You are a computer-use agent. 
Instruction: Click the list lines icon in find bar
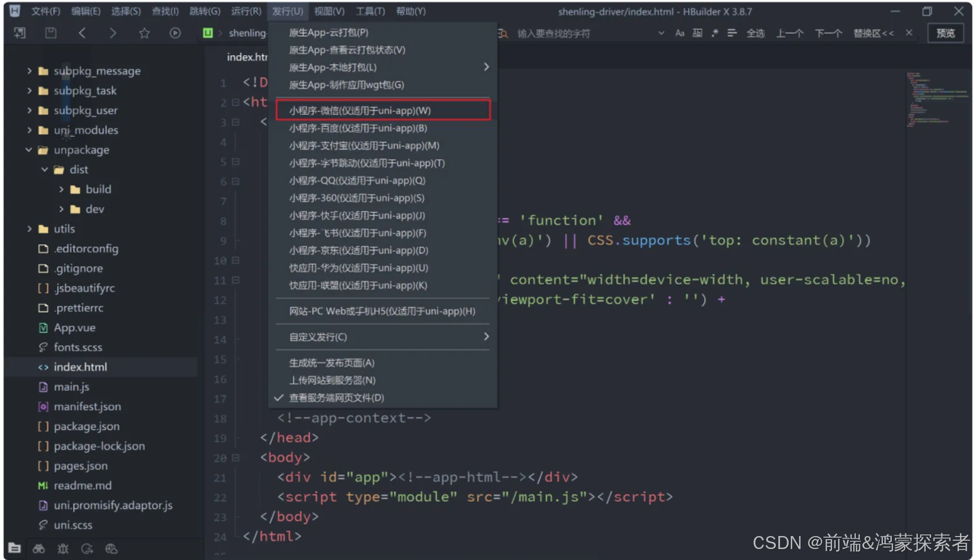[x=732, y=33]
